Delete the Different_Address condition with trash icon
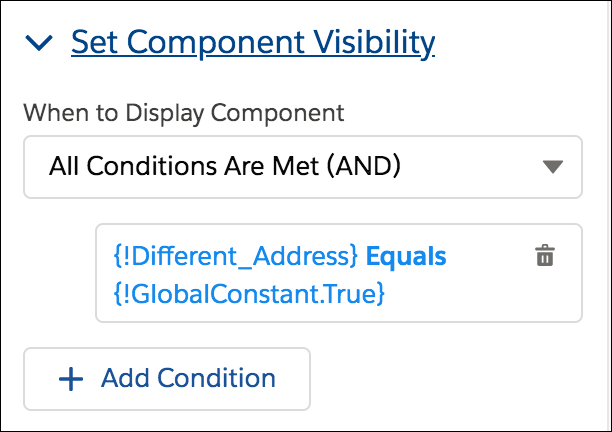 pos(545,256)
